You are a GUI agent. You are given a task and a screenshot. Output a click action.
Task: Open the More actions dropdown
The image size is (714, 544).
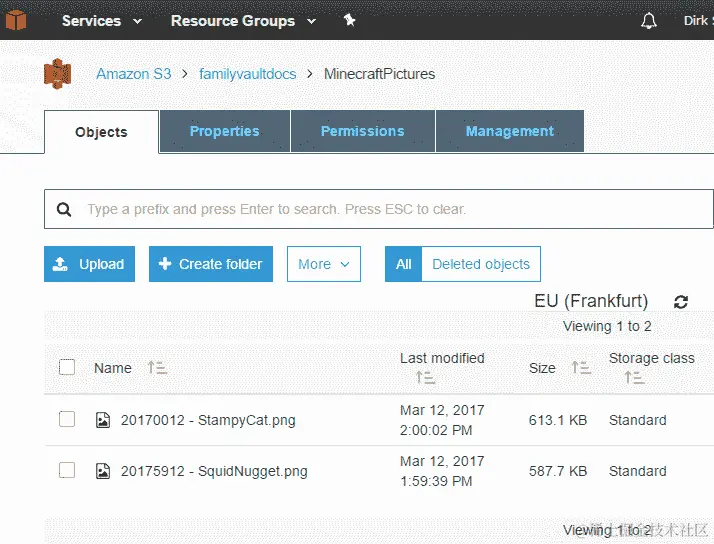click(x=324, y=264)
